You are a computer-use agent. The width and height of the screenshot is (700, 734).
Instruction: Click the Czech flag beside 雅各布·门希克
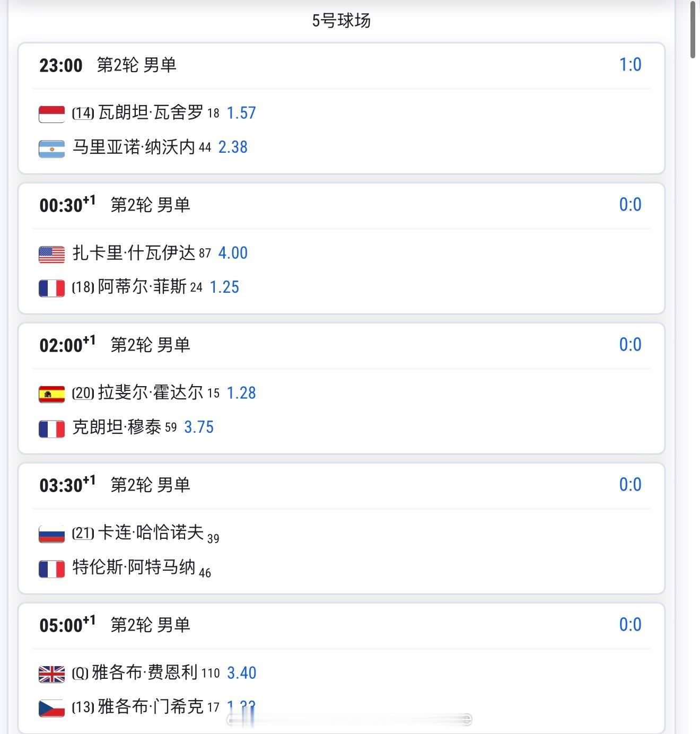coord(52,708)
